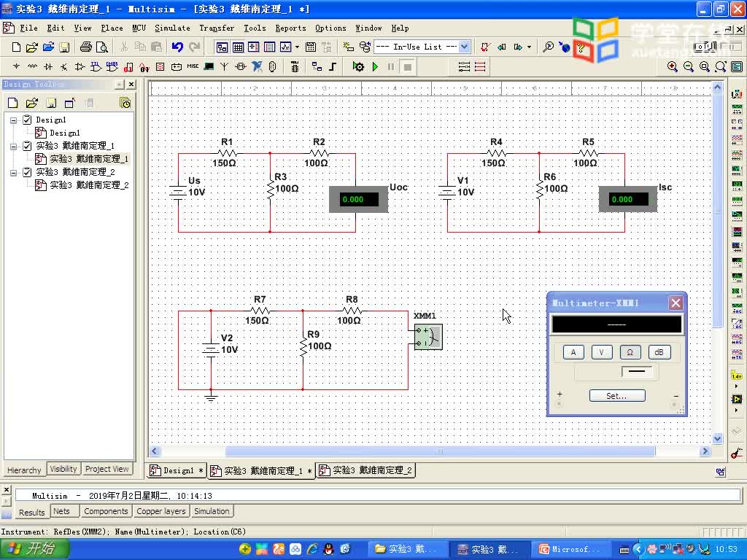Open the dropdown arrow beside forward annotate icon
This screenshot has height=560, width=747.
pyautogui.click(x=530, y=47)
